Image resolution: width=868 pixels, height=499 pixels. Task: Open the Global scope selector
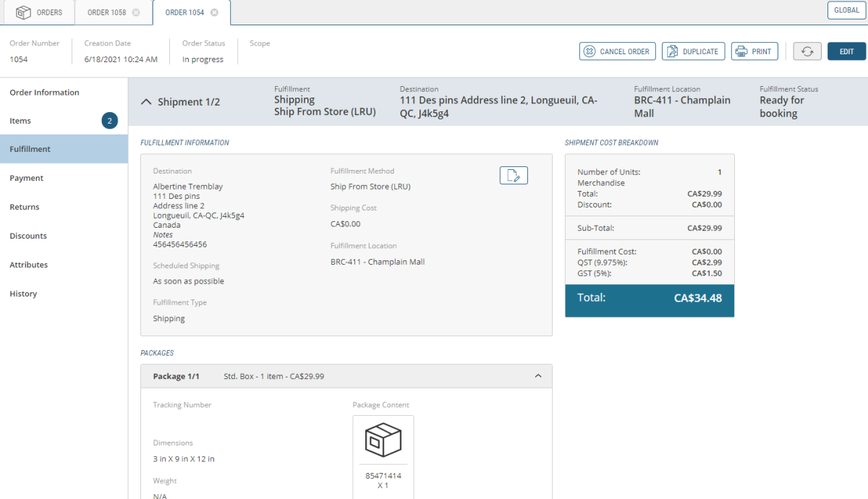click(846, 10)
